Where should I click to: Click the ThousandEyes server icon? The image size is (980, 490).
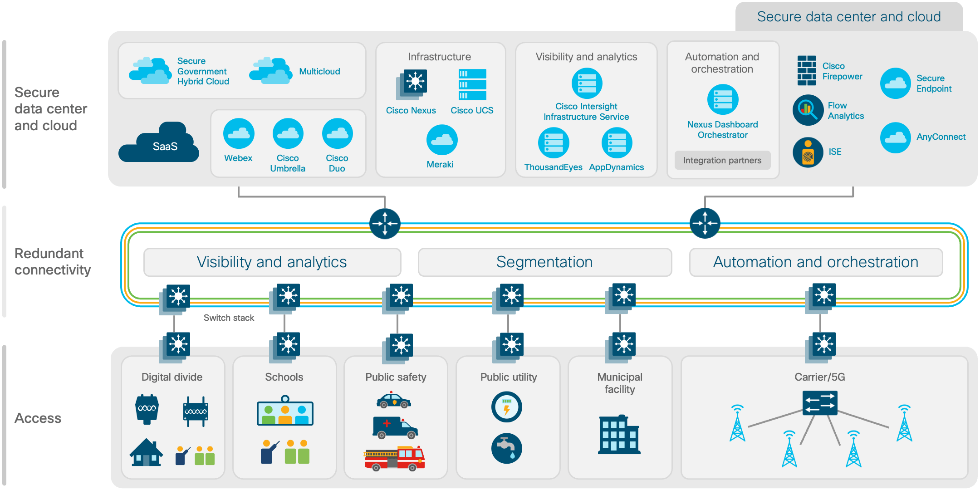(554, 143)
